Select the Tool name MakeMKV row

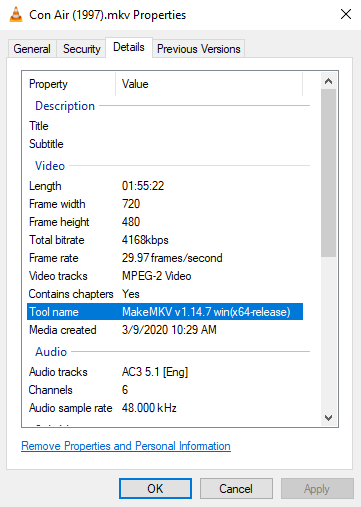(x=165, y=312)
